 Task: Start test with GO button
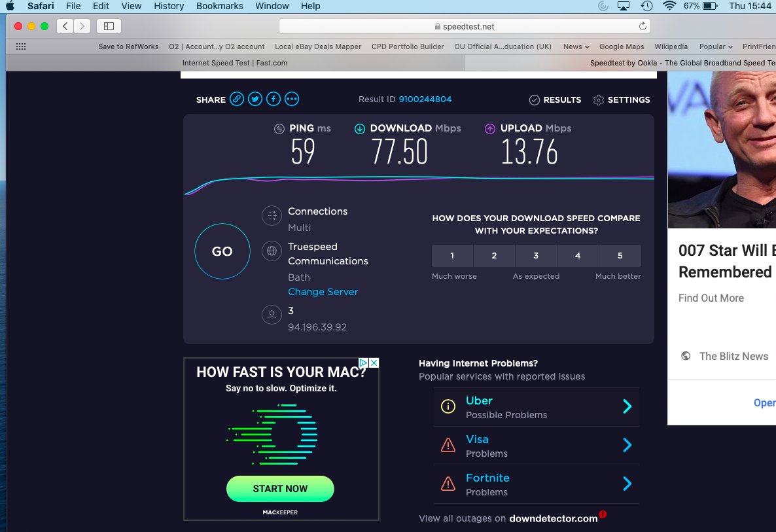pyautogui.click(x=222, y=251)
